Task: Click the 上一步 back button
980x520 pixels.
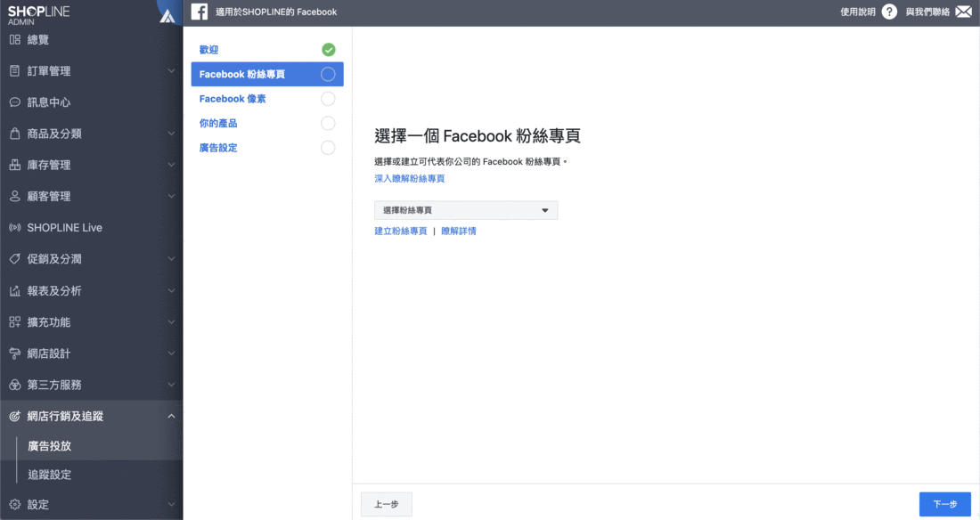Action: [387, 504]
